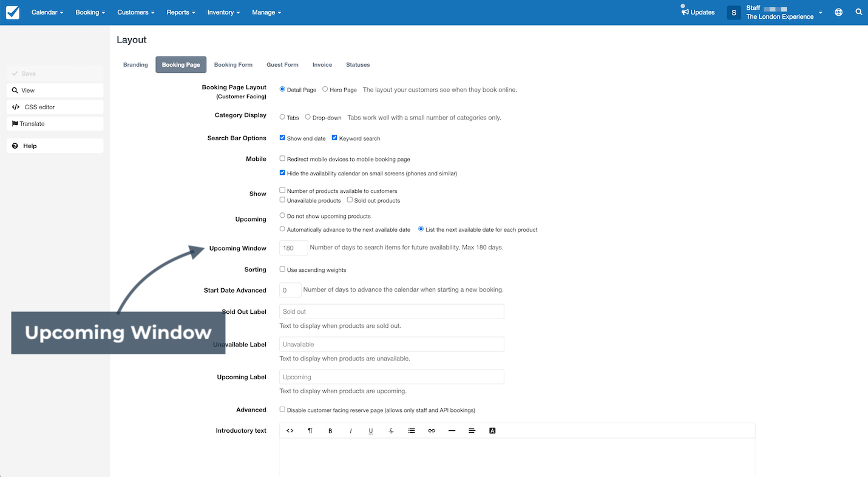Click the Sold Out Label field

392,311
